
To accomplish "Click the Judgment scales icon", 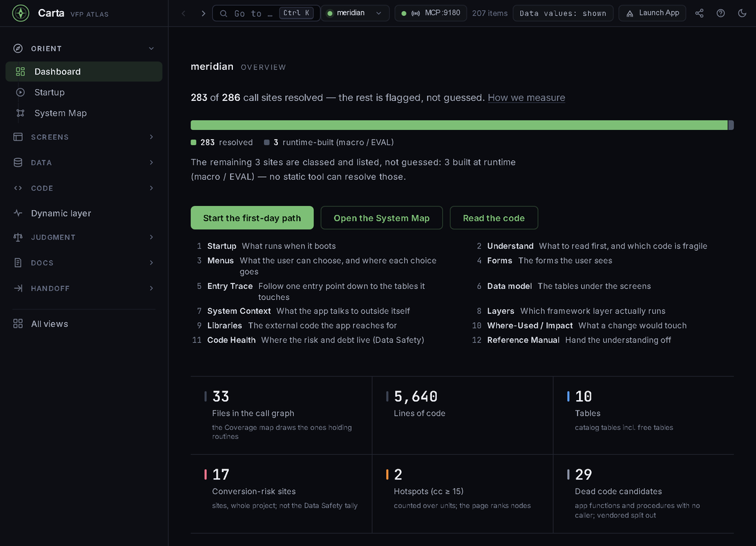I will (x=18, y=237).
